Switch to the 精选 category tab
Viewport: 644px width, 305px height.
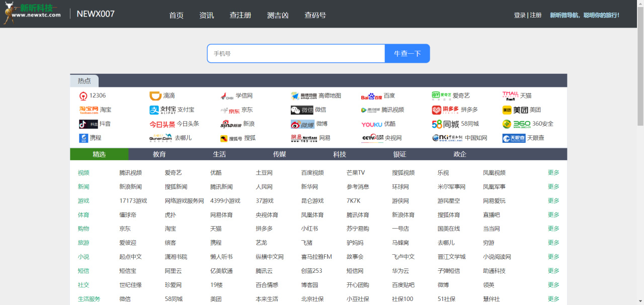coord(99,154)
